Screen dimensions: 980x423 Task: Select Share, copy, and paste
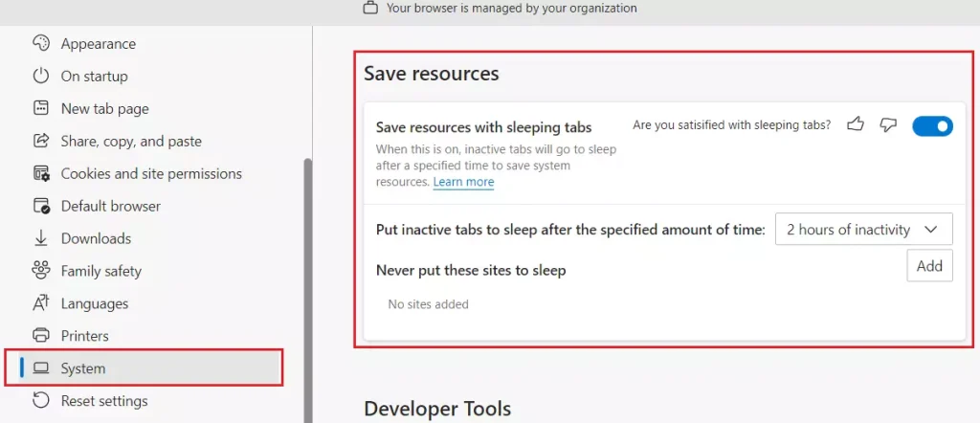click(x=131, y=142)
